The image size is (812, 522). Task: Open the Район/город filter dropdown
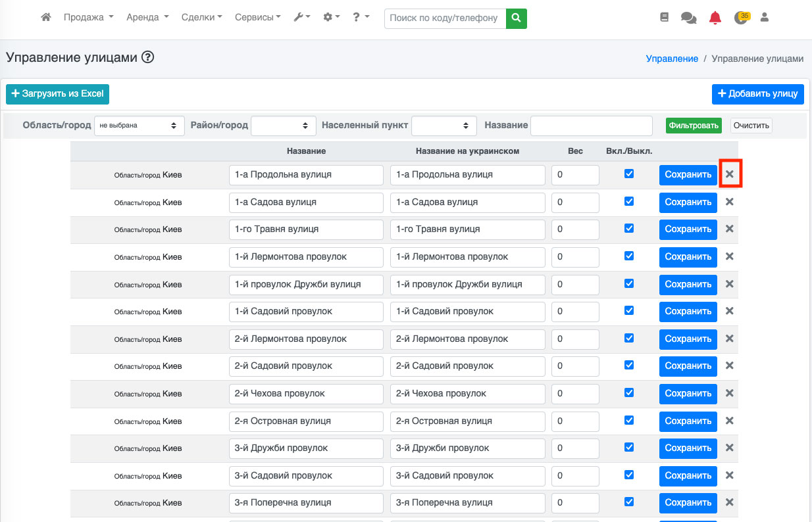tap(284, 126)
